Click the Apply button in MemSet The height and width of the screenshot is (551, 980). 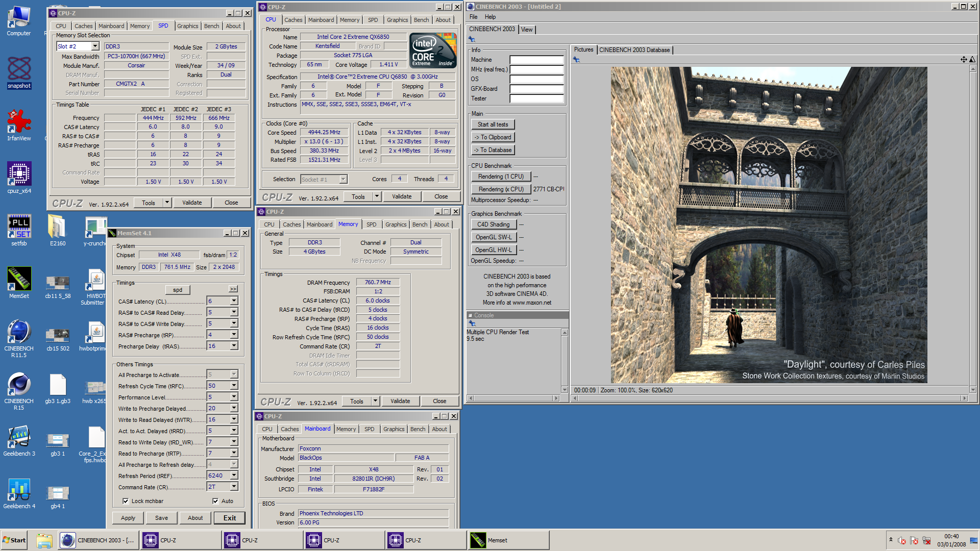click(x=128, y=518)
